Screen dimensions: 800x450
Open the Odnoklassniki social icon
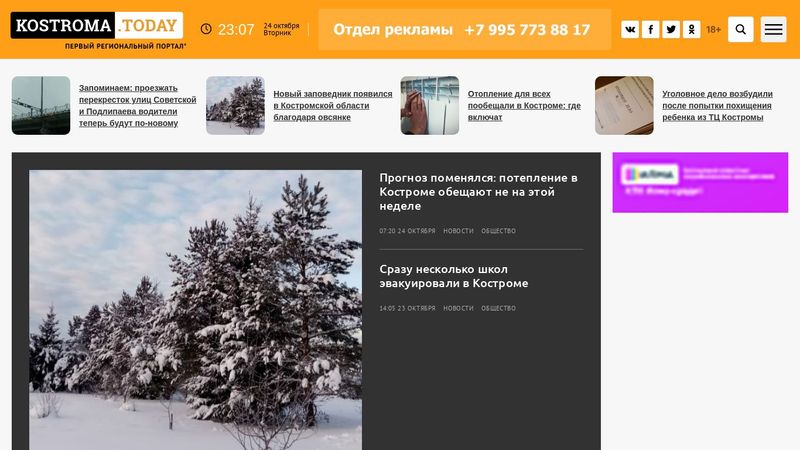(691, 30)
